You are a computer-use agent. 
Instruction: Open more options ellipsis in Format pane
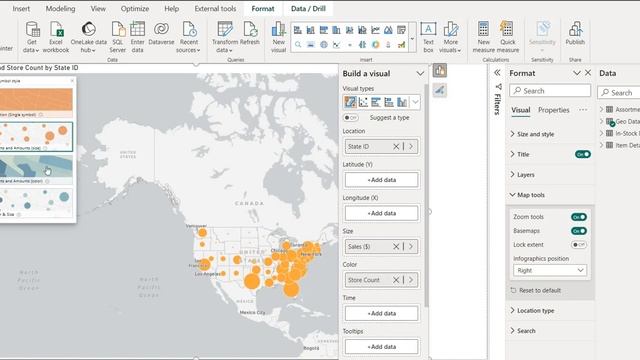tap(583, 110)
